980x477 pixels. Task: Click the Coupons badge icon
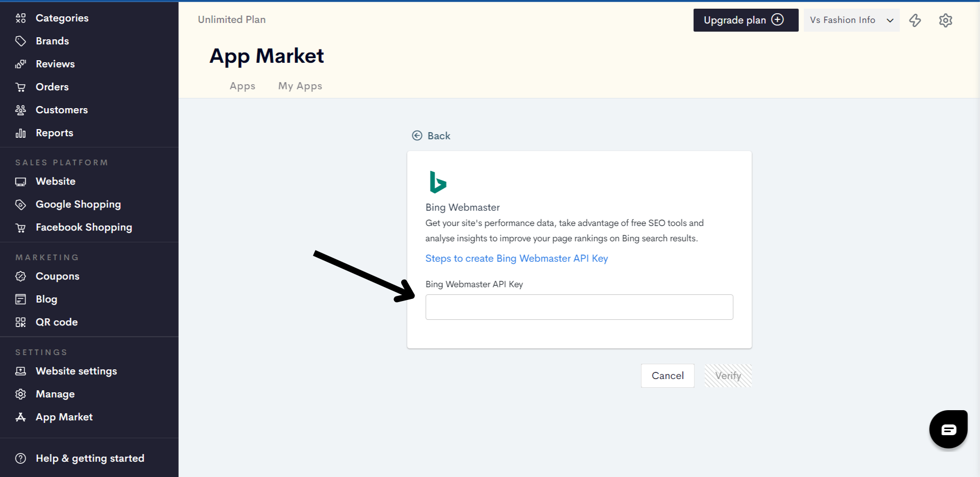coord(20,277)
